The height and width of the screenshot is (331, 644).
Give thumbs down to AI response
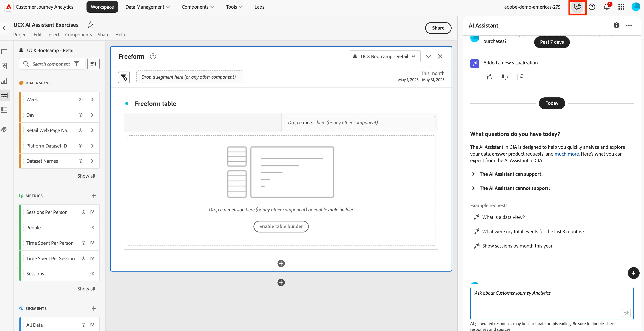coord(505,77)
